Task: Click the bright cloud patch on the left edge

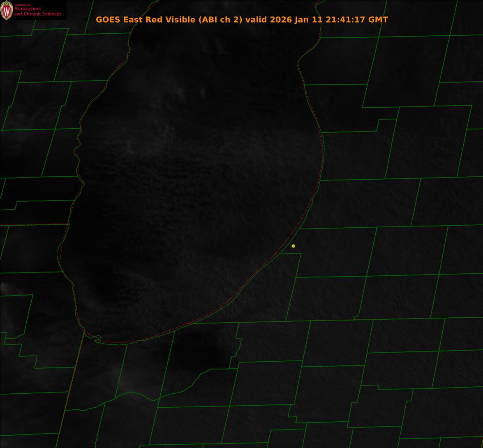Action: point(5,289)
